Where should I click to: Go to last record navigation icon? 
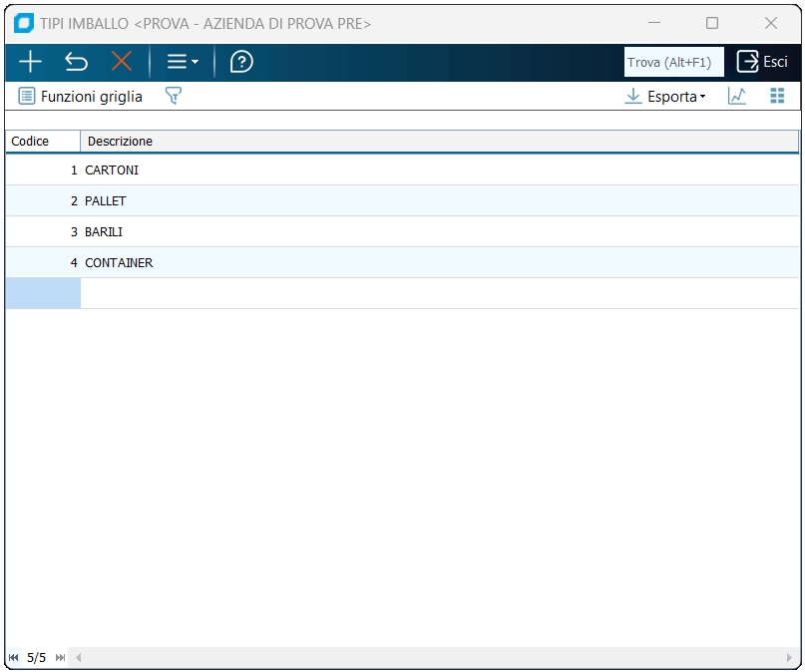(60, 658)
